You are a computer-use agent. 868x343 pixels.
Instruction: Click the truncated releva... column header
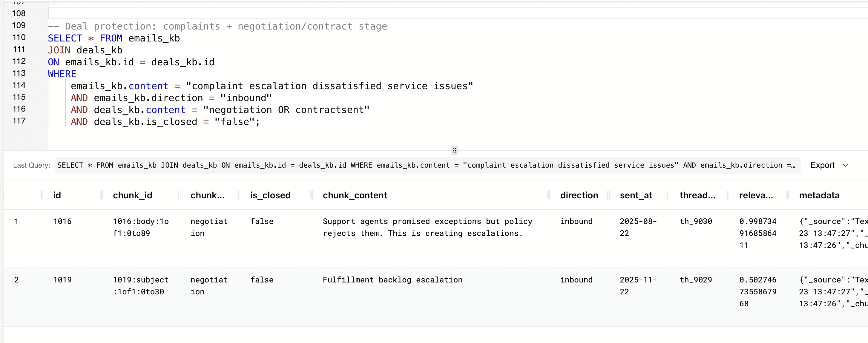(x=756, y=195)
